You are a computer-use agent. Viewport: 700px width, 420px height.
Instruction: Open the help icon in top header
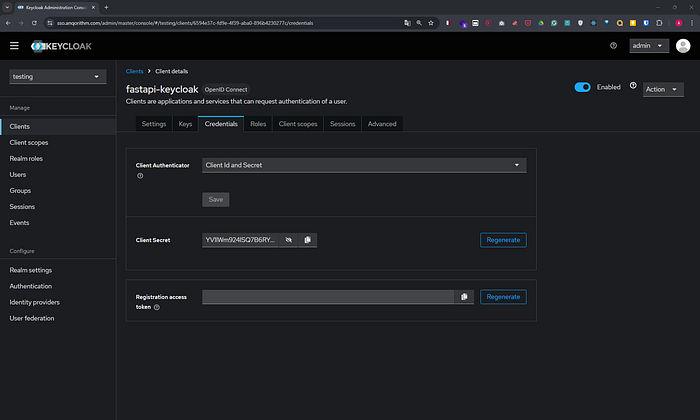613,46
